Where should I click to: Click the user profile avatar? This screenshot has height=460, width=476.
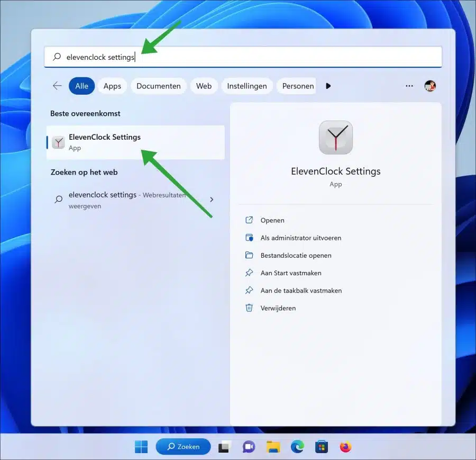point(430,86)
